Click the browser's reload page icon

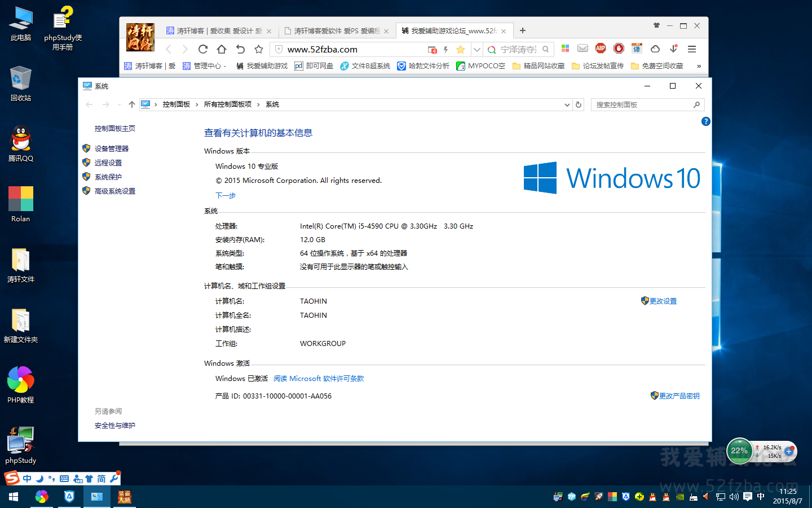click(x=203, y=49)
